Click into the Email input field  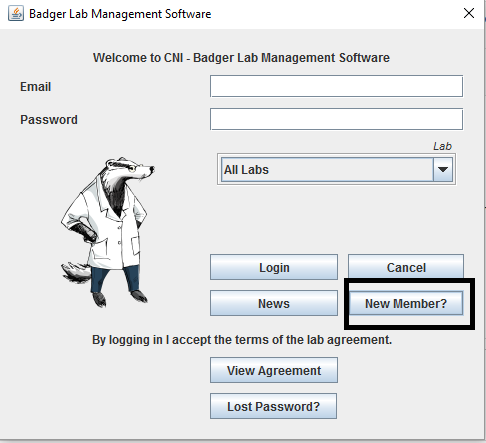tap(336, 86)
